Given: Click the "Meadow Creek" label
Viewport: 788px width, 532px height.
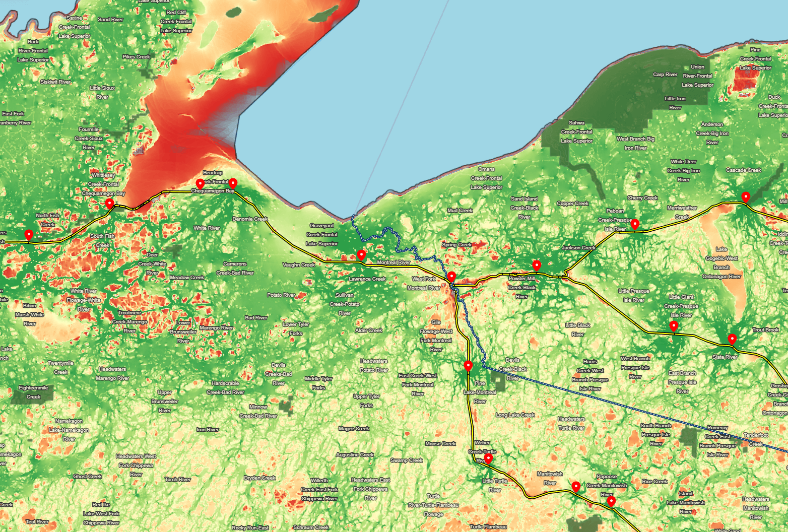Looking at the screenshot, I should point(187,278).
